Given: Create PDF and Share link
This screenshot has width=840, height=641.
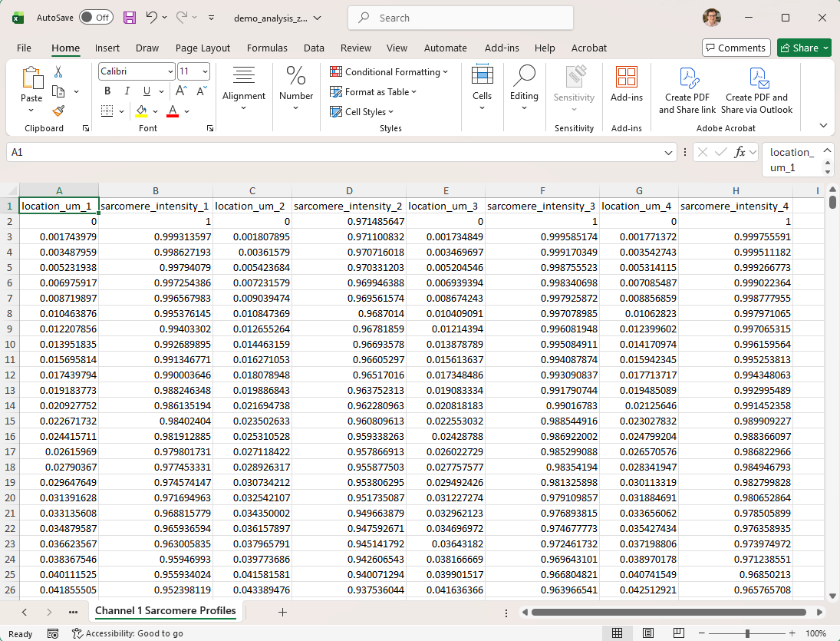Looking at the screenshot, I should (687, 90).
